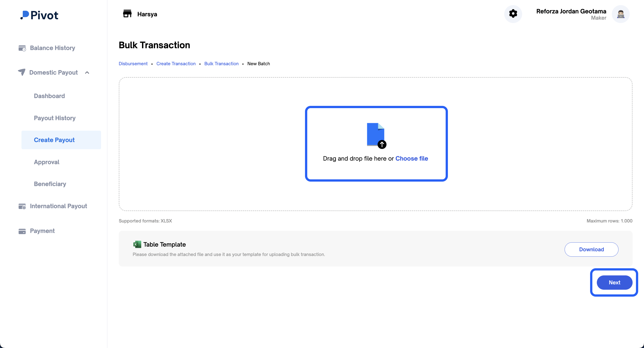Open settings via the gear icon
The height and width of the screenshot is (348, 644).
point(513,14)
